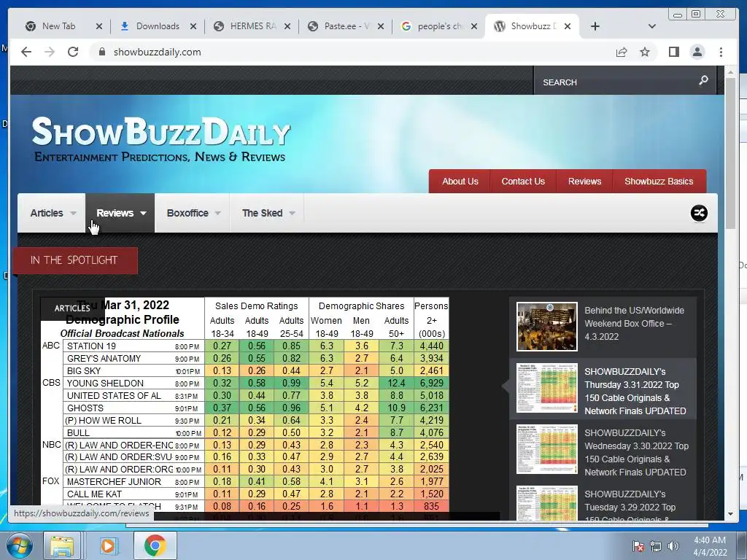Viewport: 747px width, 560px height.
Task: Close the people's ch Google tab
Action: pyautogui.click(x=474, y=26)
